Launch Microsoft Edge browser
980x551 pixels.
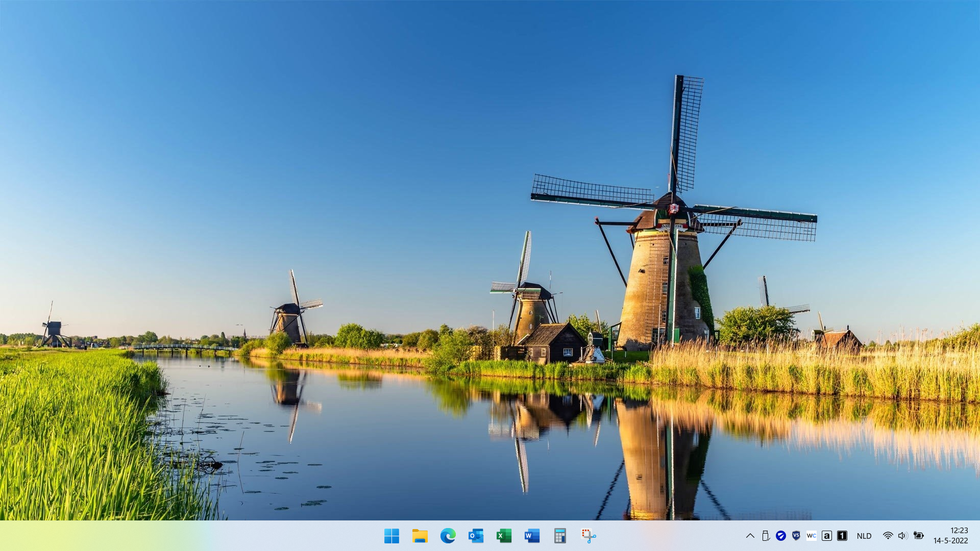448,536
